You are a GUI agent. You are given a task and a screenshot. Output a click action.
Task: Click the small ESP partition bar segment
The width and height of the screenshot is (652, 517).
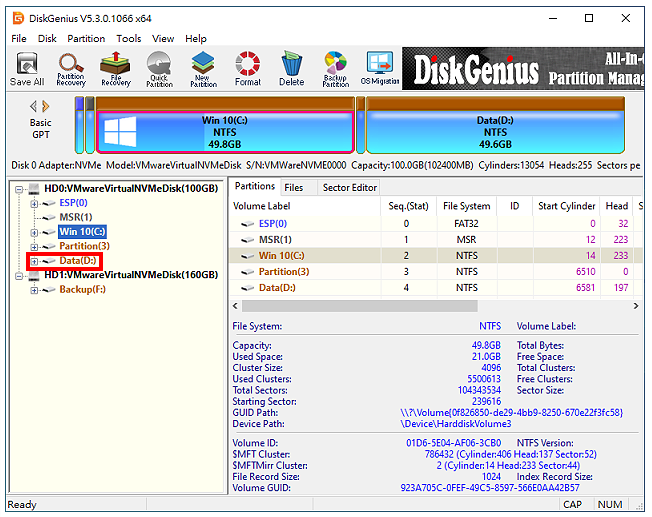79,125
